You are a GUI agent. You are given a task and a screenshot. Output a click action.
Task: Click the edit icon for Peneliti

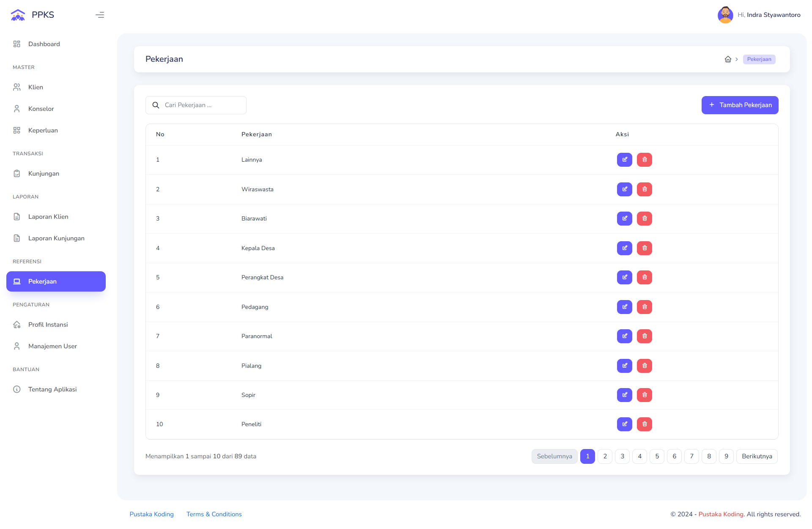tap(624, 424)
